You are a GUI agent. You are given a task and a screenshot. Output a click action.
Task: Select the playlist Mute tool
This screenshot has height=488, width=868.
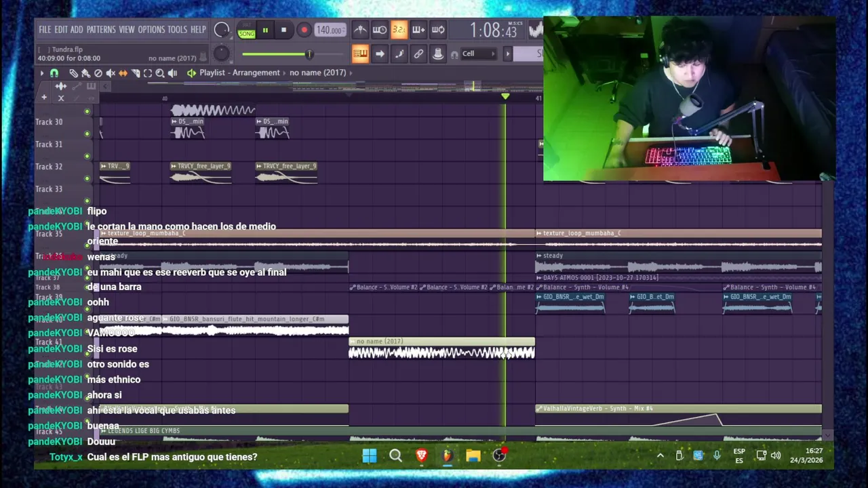[x=111, y=73]
